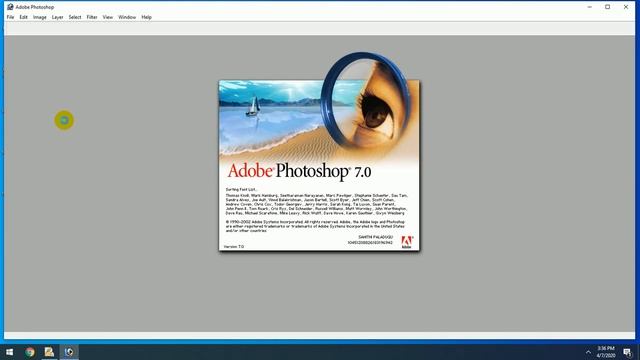This screenshot has height=360, width=640.
Task: Open the Image menu
Action: [x=40, y=17]
